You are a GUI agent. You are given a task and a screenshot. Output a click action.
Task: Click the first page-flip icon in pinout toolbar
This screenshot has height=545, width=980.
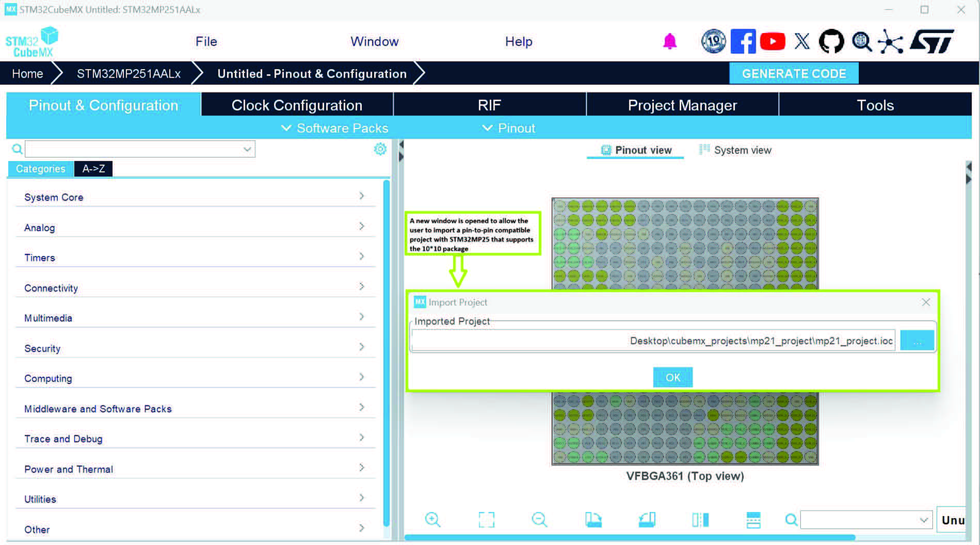pos(593,520)
